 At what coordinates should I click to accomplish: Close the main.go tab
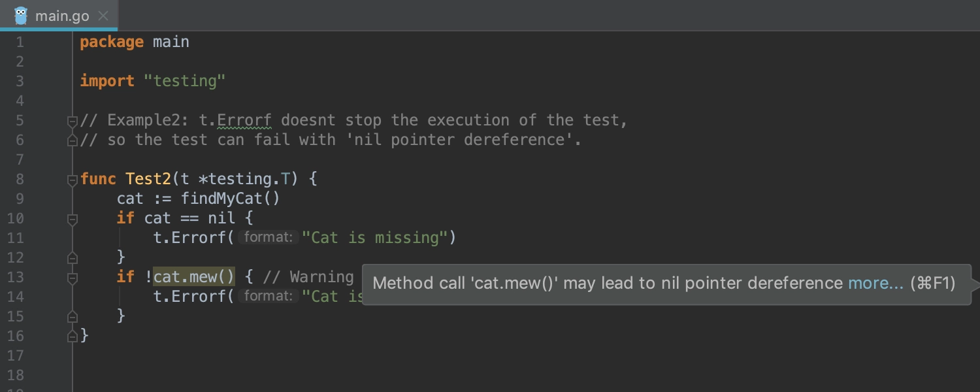point(103,16)
